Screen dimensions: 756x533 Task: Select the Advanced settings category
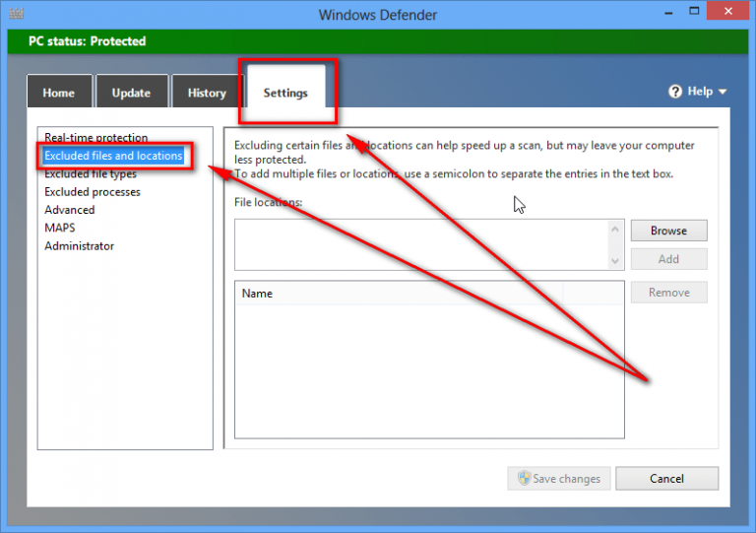70,210
